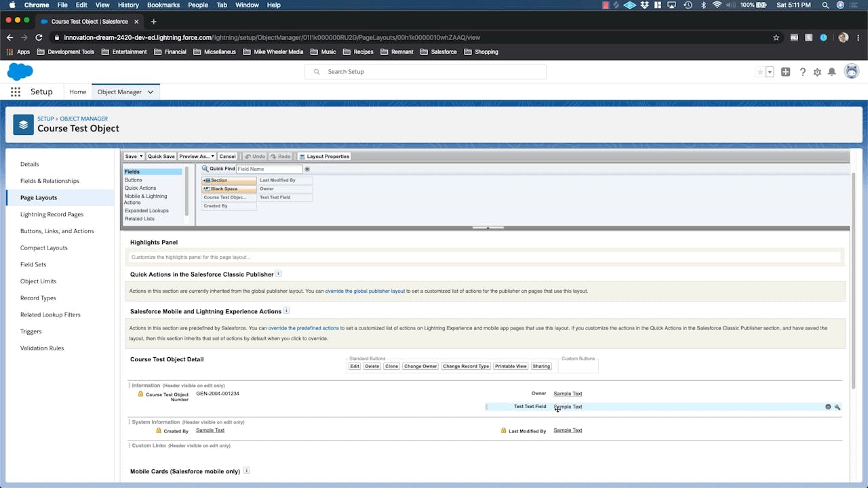Follow the override the global publisher layout link
This screenshot has height=488, width=868.
pos(365,291)
